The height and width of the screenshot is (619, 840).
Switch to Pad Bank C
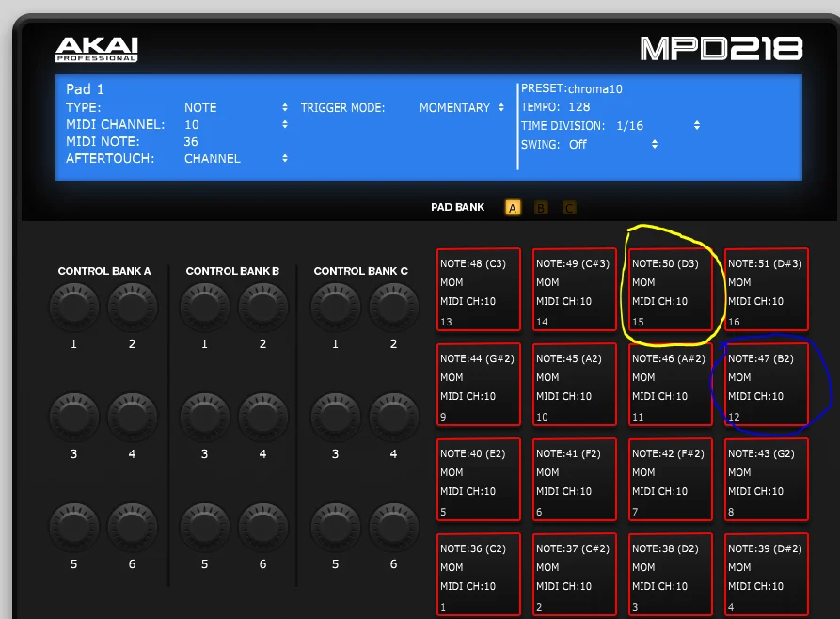(x=569, y=208)
